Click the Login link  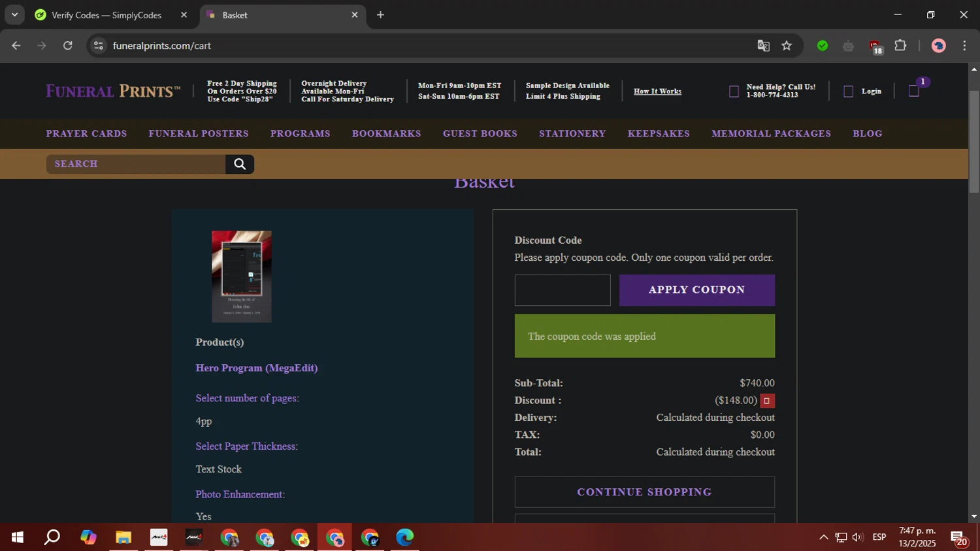(x=871, y=92)
